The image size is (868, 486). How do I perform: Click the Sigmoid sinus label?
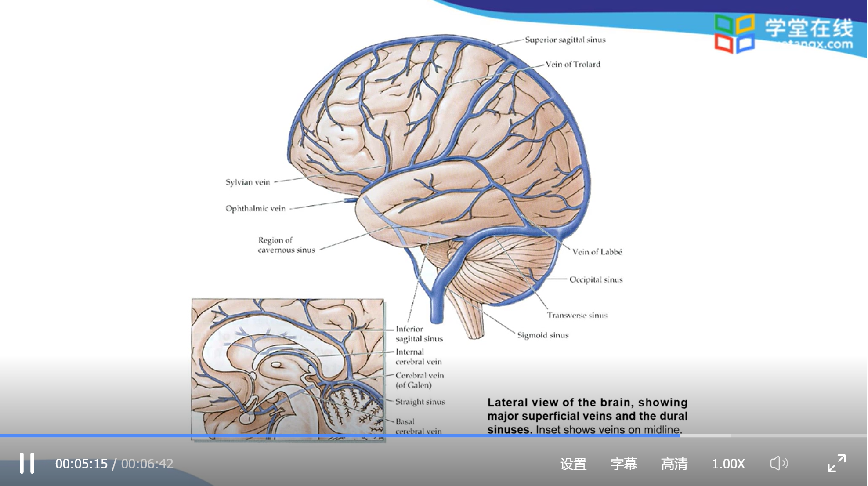pyautogui.click(x=543, y=336)
